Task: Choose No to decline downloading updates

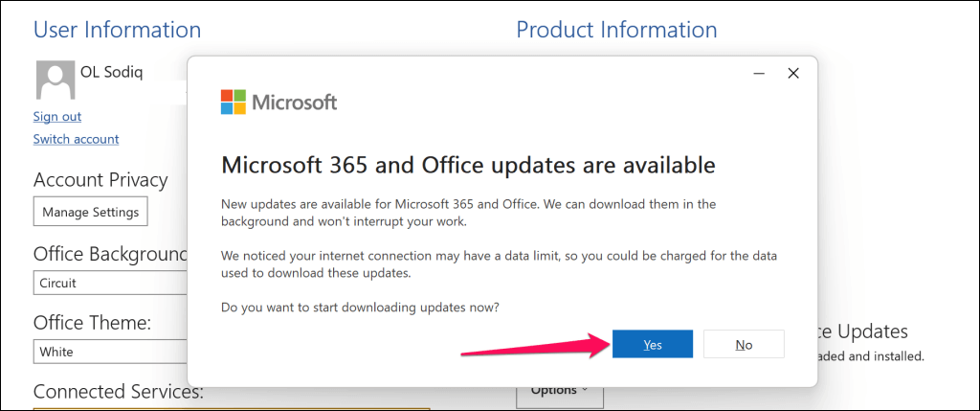Action: [x=744, y=345]
